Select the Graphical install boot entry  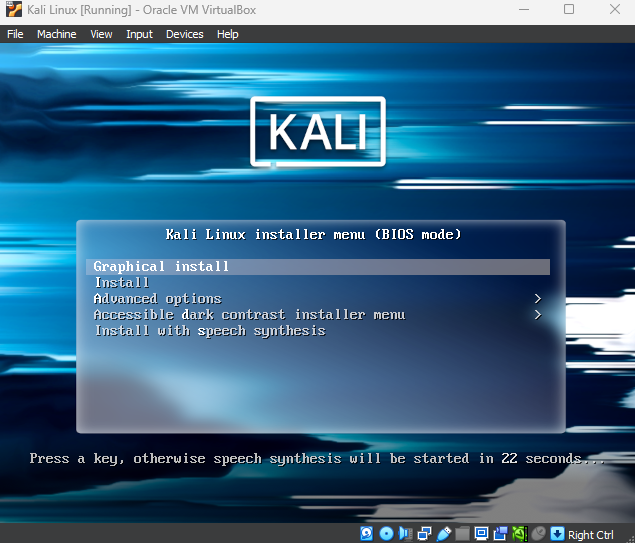(161, 267)
